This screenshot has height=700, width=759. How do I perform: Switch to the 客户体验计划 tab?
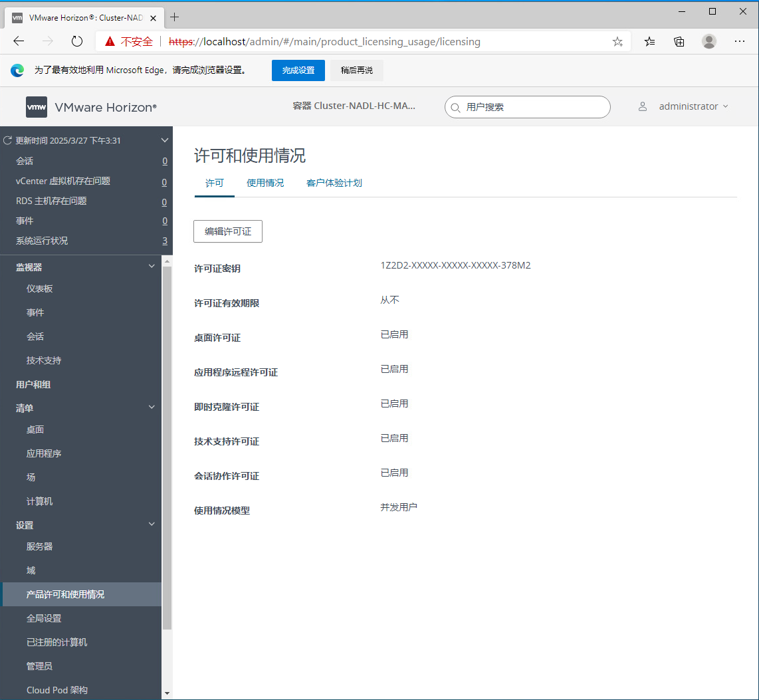(x=334, y=183)
